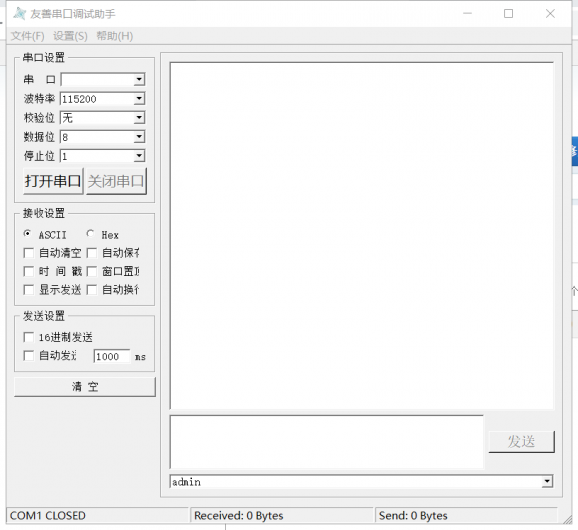
Task: Open the admin history dropdown
Action: 547,481
